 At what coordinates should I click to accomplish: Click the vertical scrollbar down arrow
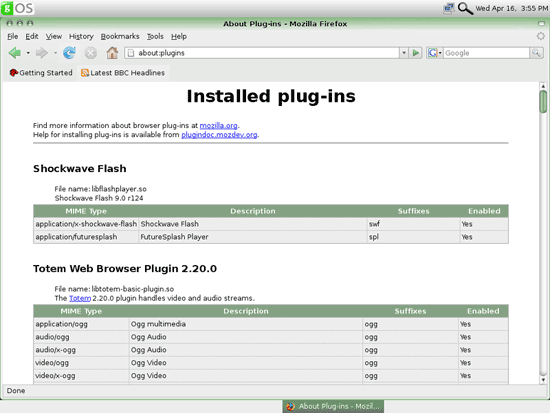543,380
